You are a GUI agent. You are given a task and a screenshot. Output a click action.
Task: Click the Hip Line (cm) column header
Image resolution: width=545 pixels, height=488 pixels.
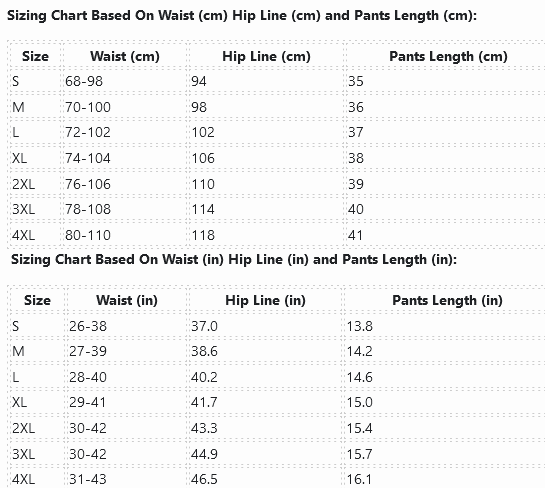266,56
